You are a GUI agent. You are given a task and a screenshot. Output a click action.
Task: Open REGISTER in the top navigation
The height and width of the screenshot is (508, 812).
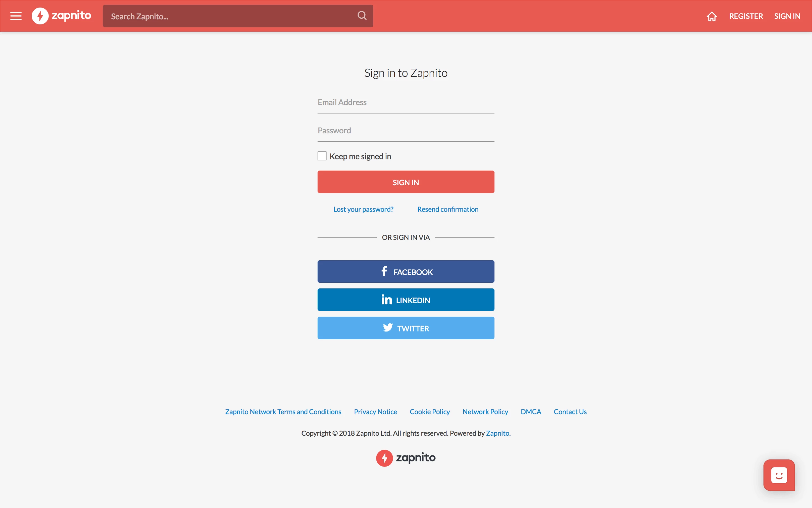[746, 16]
